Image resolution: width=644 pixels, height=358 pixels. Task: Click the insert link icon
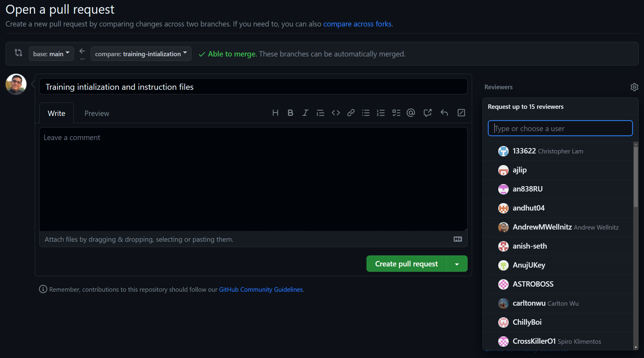coord(350,112)
